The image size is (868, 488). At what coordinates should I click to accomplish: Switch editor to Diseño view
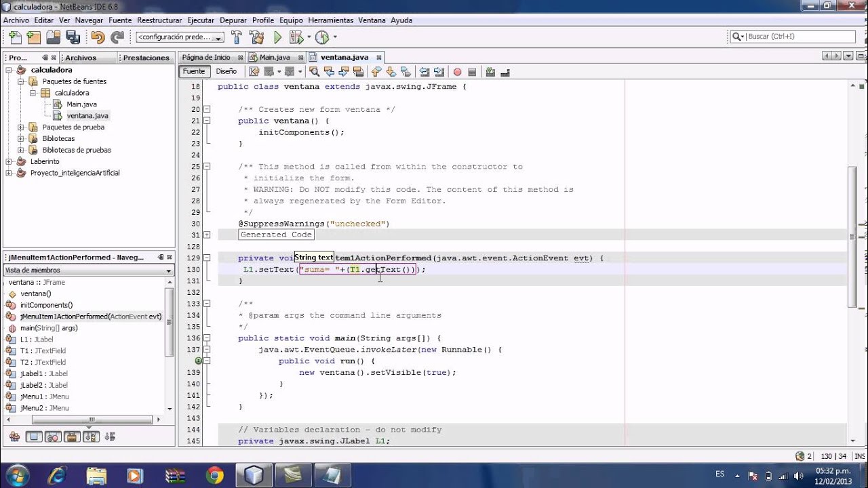tap(226, 71)
